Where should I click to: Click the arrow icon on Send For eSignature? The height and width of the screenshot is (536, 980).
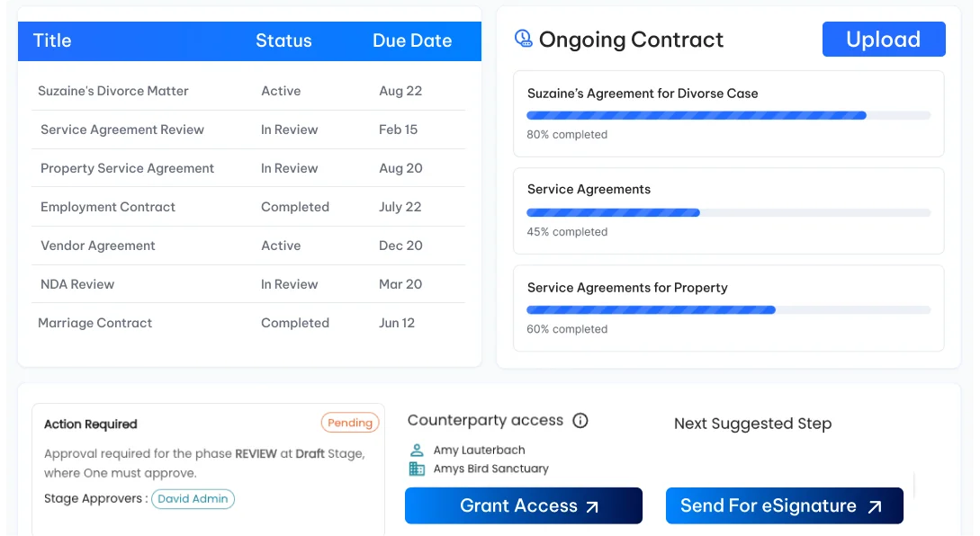pyautogui.click(x=875, y=506)
